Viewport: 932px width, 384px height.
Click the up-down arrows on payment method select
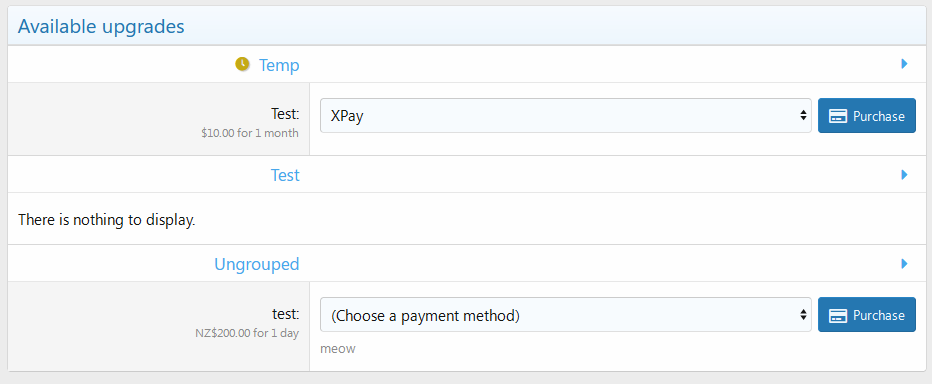(x=803, y=314)
